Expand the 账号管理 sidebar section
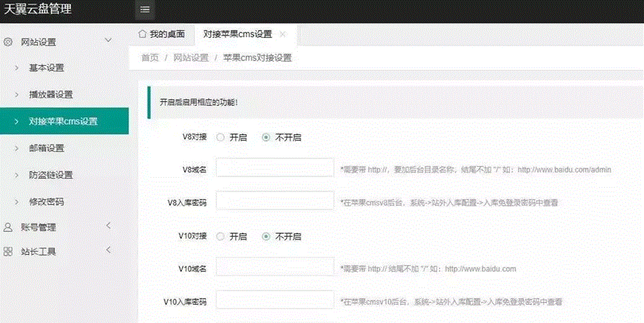Viewport: 644px width, 323px height. tap(108, 226)
